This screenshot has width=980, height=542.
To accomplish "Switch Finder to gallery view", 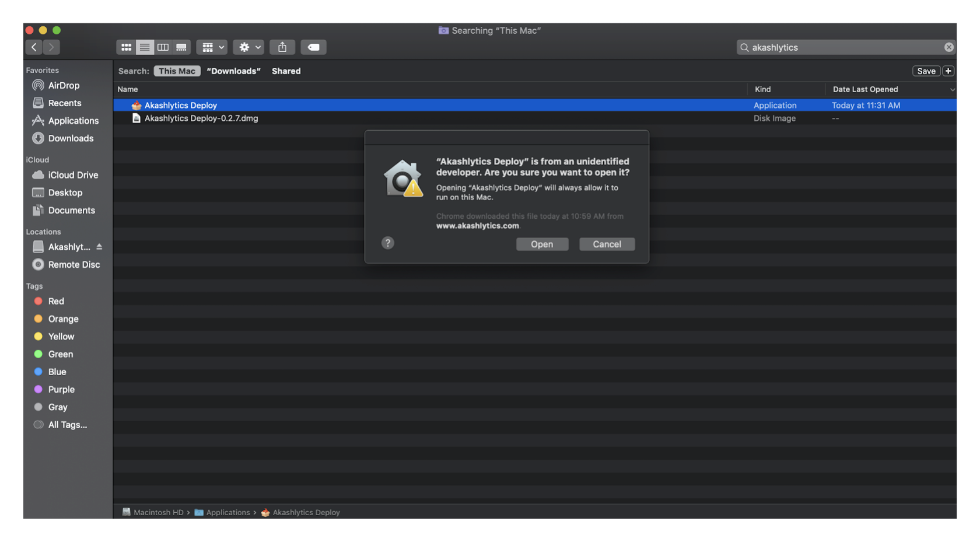I will click(181, 47).
